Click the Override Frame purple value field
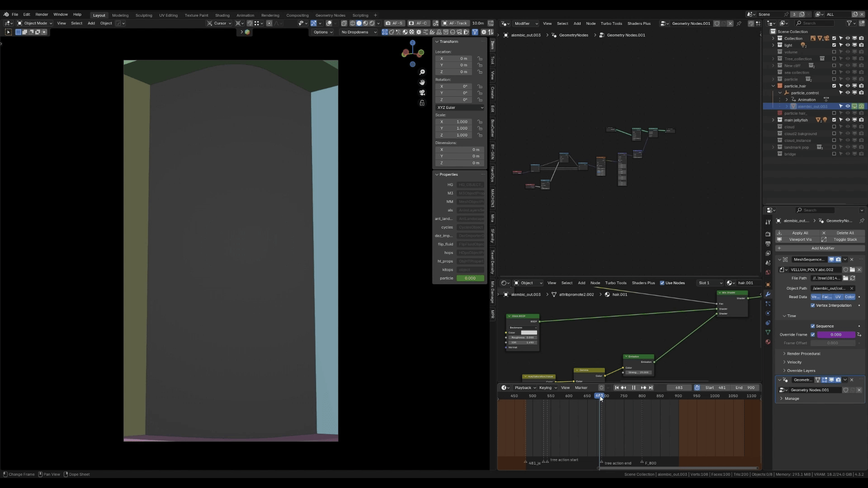 click(836, 335)
